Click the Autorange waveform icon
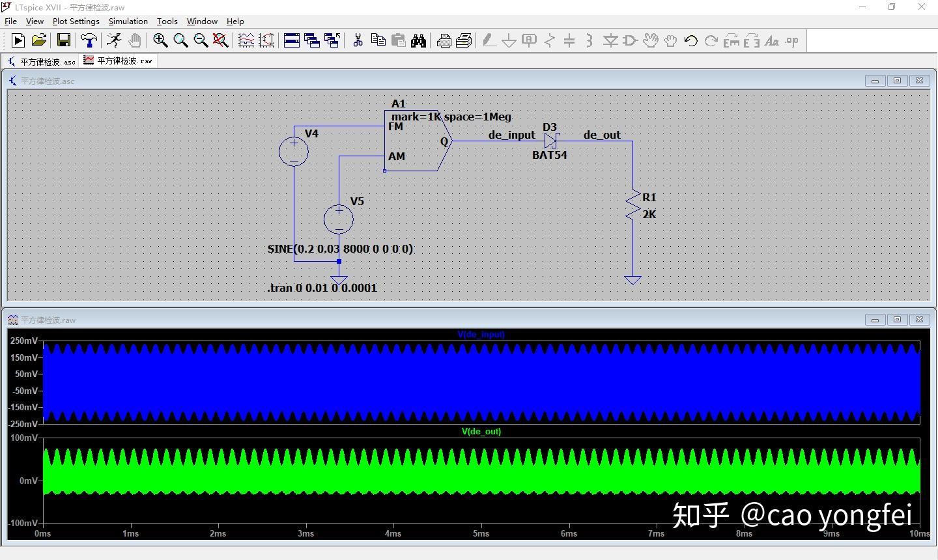 (246, 40)
